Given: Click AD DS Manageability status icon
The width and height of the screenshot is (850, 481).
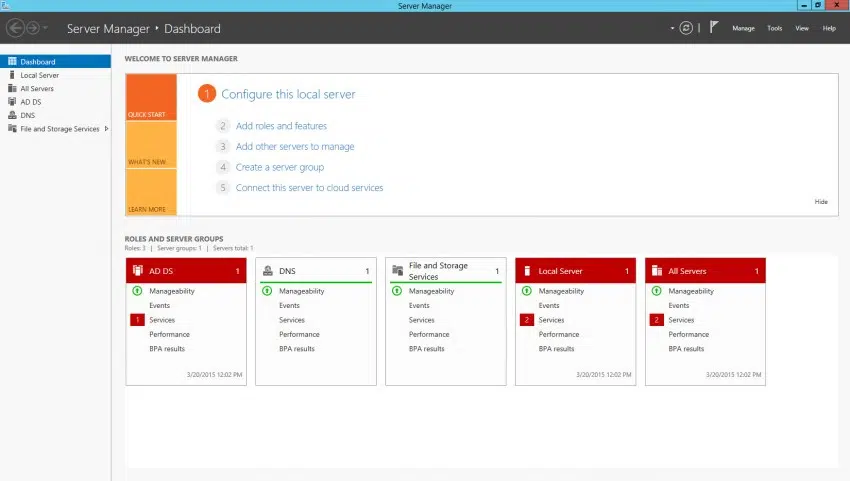Looking at the screenshot, I should tap(137, 291).
